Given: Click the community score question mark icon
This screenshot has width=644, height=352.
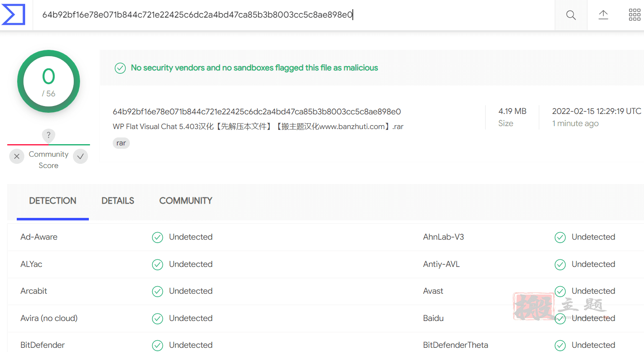Looking at the screenshot, I should pyautogui.click(x=49, y=135).
